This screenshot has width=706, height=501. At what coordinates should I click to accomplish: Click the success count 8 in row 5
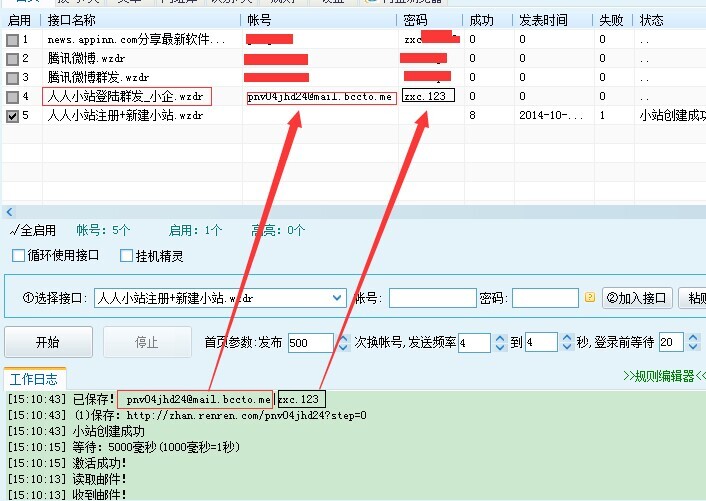[x=472, y=115]
